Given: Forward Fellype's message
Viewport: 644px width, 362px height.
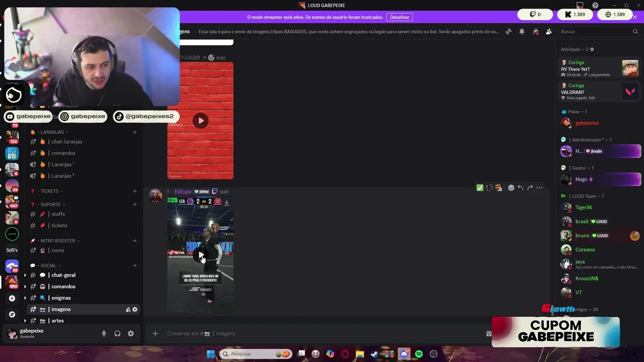Looking at the screenshot, I should (530, 188).
